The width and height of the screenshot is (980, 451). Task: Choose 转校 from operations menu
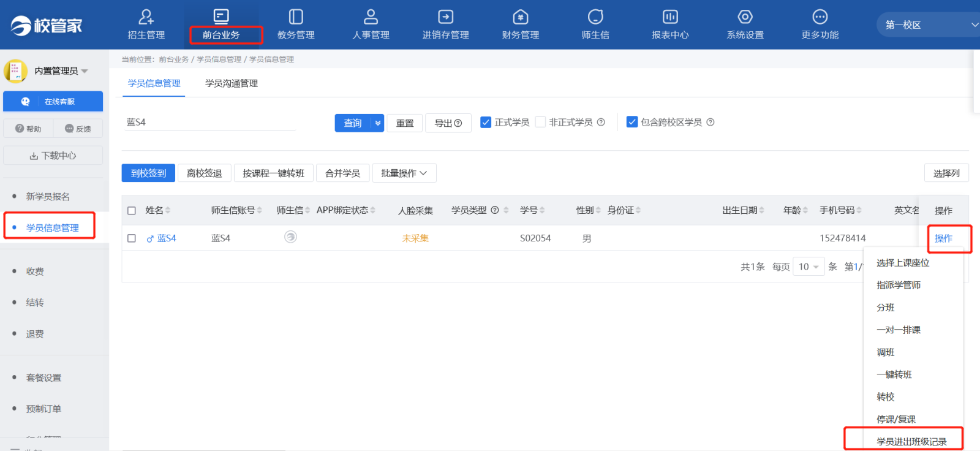coord(886,397)
